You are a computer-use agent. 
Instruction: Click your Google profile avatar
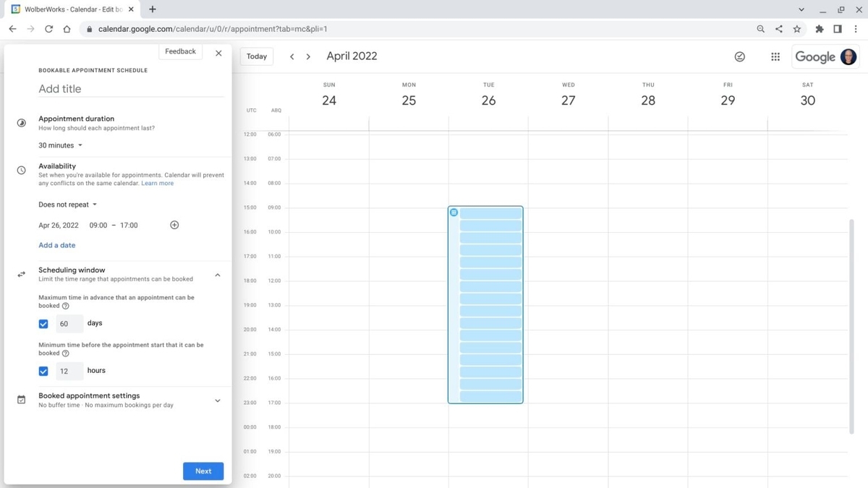848,56
